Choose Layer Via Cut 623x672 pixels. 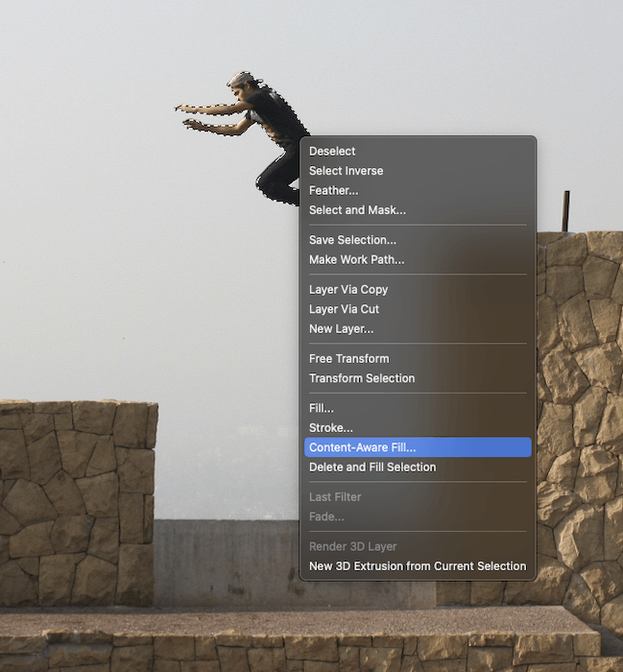418,309
